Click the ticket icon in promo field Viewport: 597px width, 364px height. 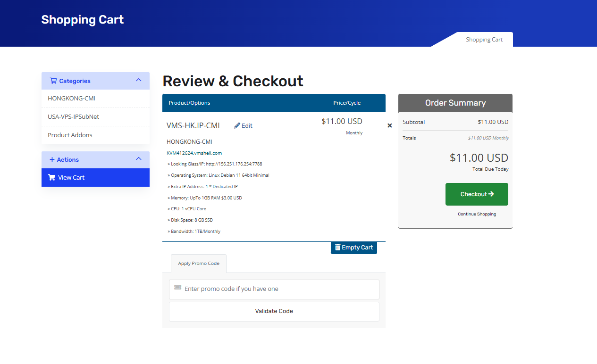(177, 287)
